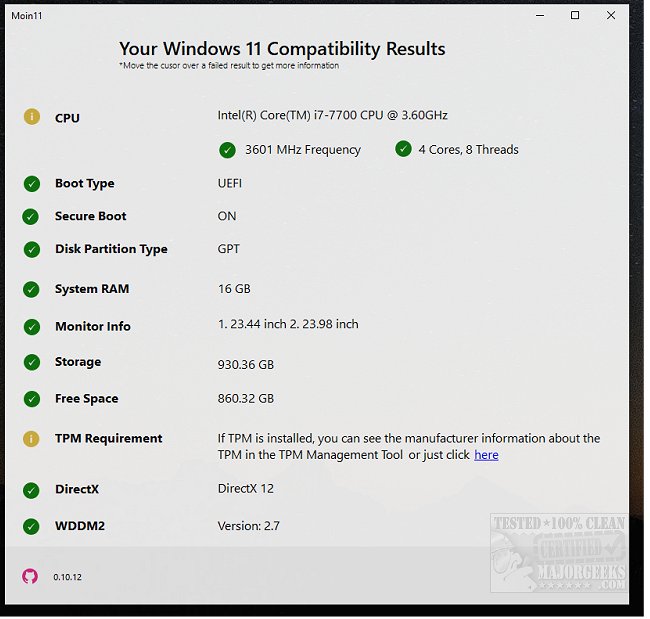This screenshot has height=619, width=650.
Task: Maximize the Moin11 window
Action: 575,15
